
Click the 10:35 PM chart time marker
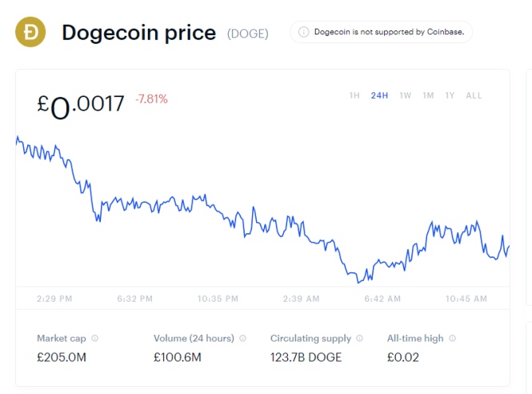(x=218, y=299)
